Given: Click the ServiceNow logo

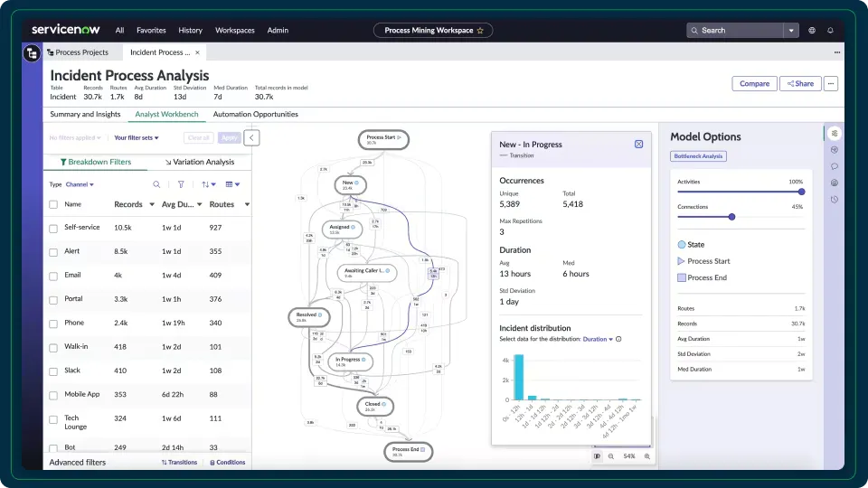Looking at the screenshot, I should click(65, 30).
